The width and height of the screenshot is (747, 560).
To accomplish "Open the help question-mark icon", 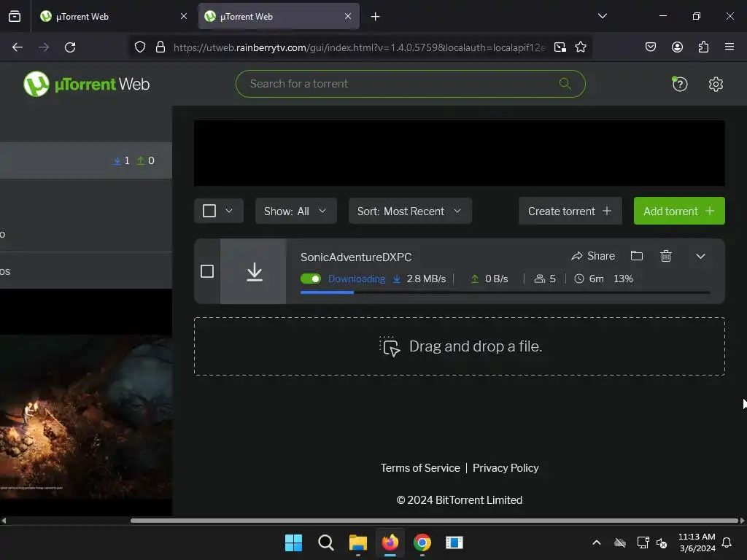I will [x=679, y=85].
